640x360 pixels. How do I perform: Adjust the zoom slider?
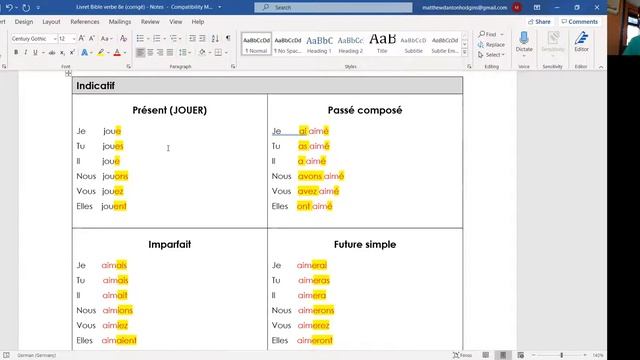coord(562,355)
